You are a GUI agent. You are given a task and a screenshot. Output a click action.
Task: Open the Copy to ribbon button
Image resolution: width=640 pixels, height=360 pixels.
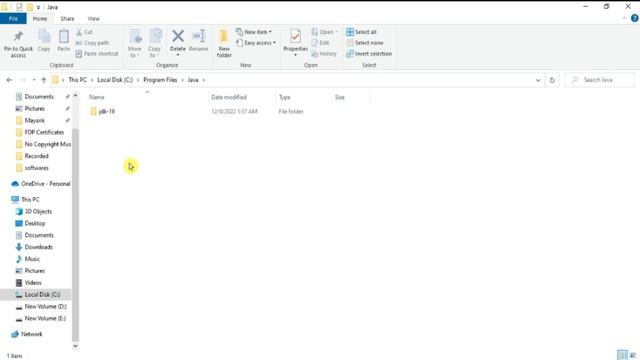tap(155, 43)
